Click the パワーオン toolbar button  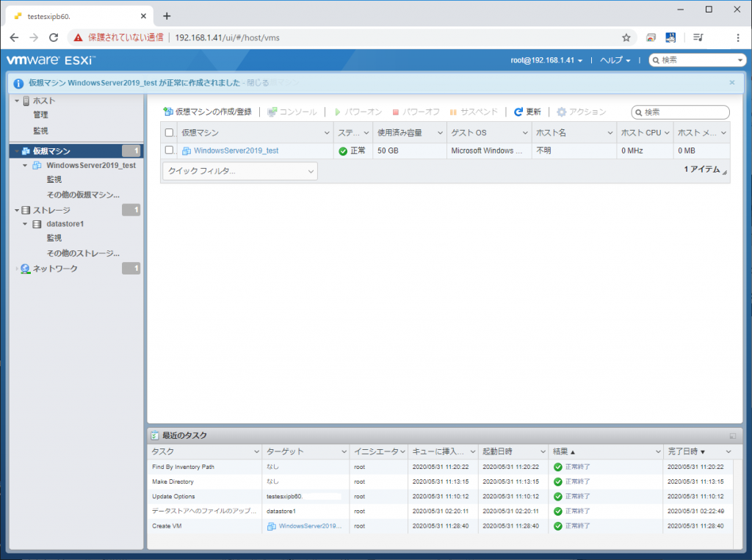coord(358,112)
